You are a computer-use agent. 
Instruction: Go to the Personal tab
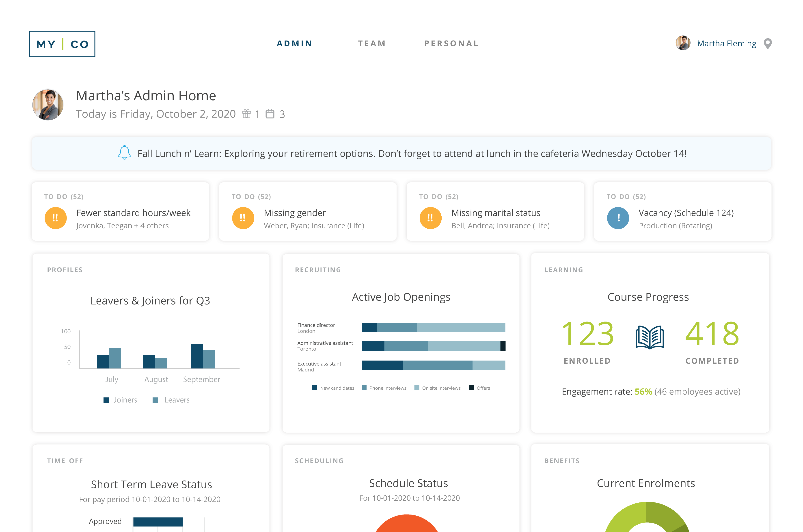pyautogui.click(x=451, y=43)
